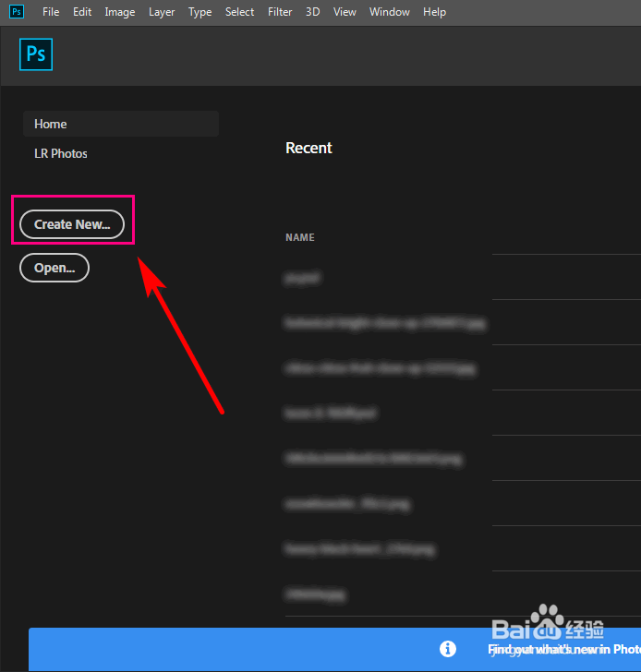Open the View menu
The width and height of the screenshot is (641, 672).
[x=345, y=12]
